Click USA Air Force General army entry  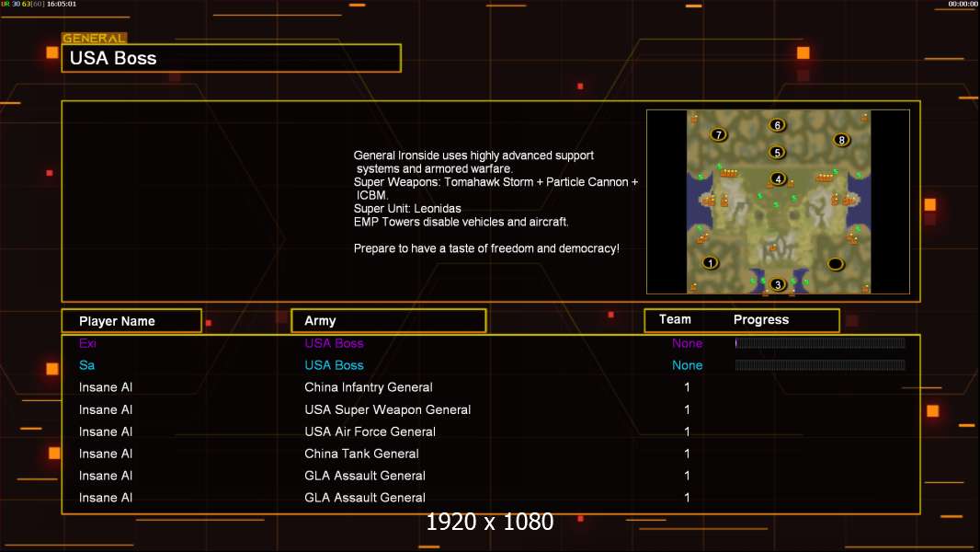(x=370, y=431)
